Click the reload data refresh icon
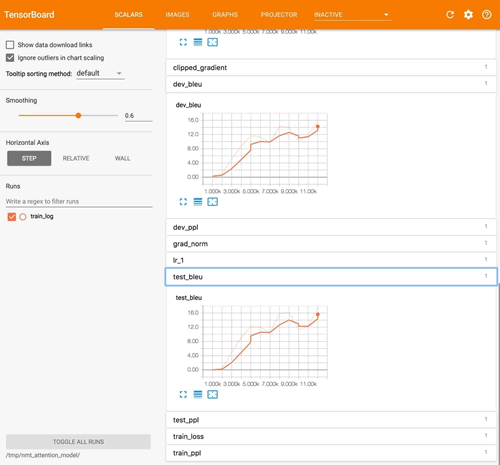The height and width of the screenshot is (465, 500). pos(450,15)
